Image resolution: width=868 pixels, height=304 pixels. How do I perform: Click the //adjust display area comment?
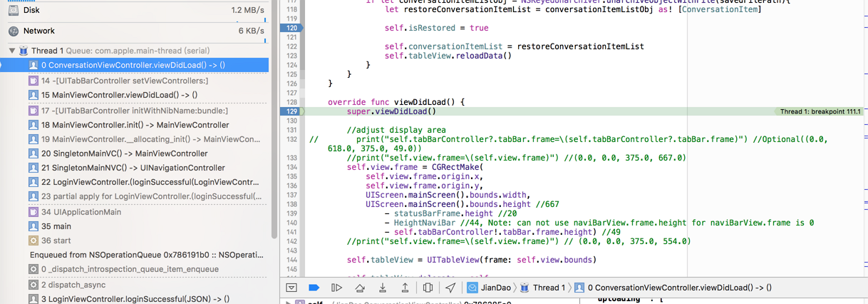coord(396,130)
